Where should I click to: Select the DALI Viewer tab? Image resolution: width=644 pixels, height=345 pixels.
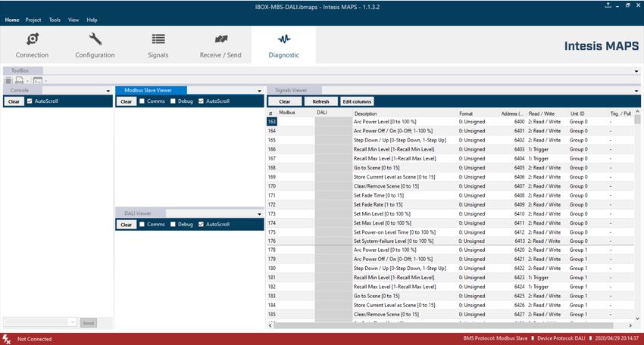tap(140, 213)
